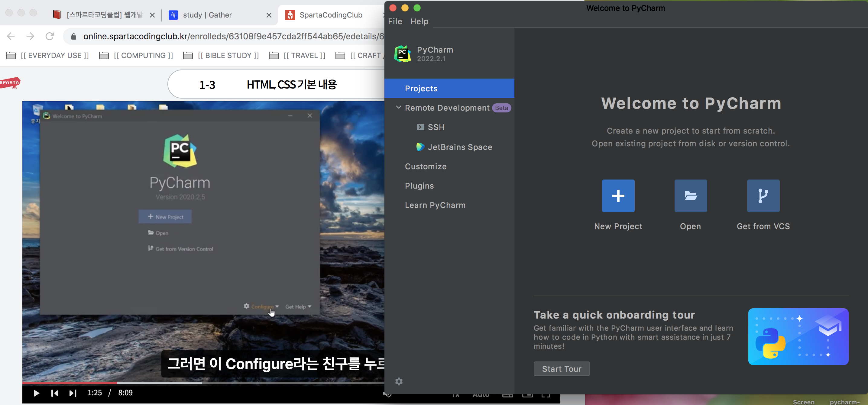The width and height of the screenshot is (868, 405).
Task: Open the Help menu in PyCharm
Action: click(419, 21)
